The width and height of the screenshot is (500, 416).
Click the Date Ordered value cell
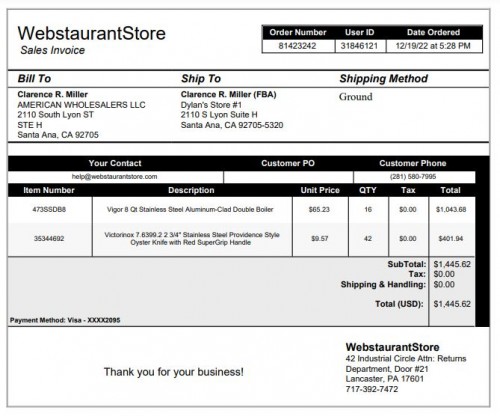434,46
